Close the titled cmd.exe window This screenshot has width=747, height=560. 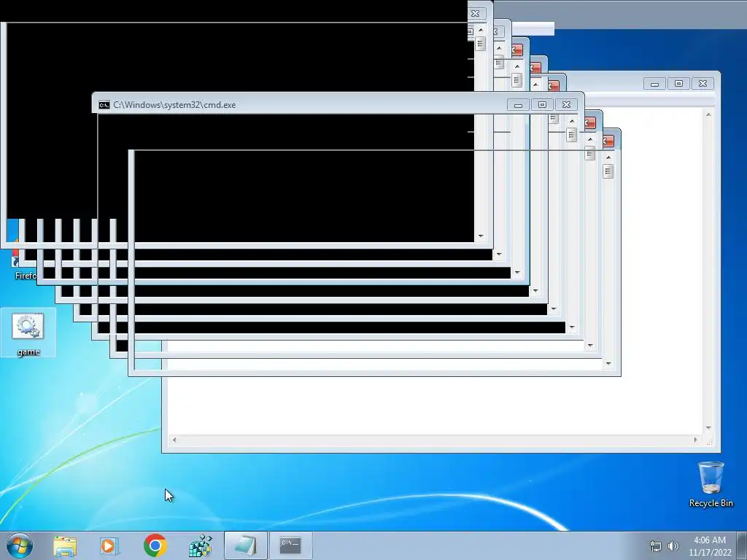pos(566,105)
